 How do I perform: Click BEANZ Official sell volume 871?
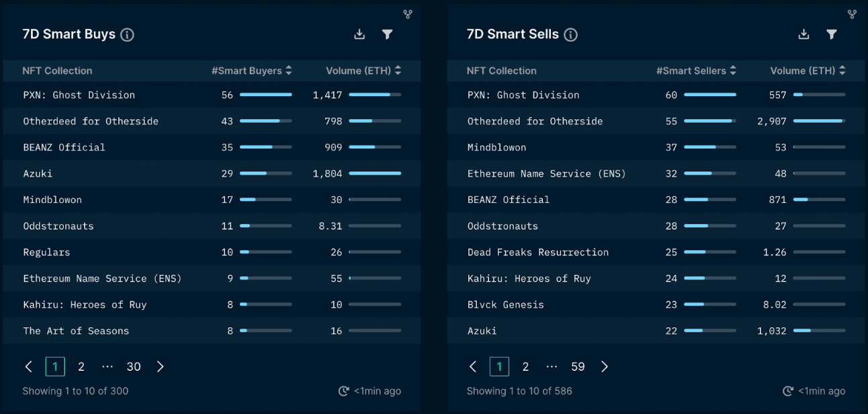coord(777,200)
